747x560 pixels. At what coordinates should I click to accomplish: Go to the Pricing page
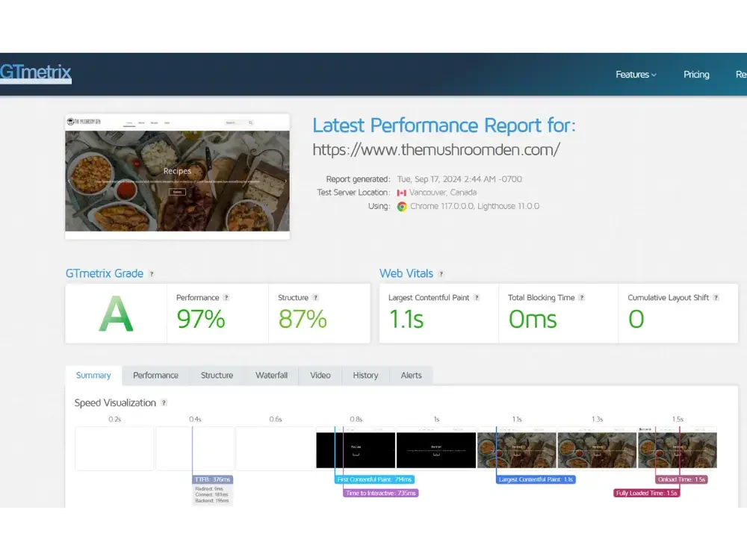(x=696, y=75)
